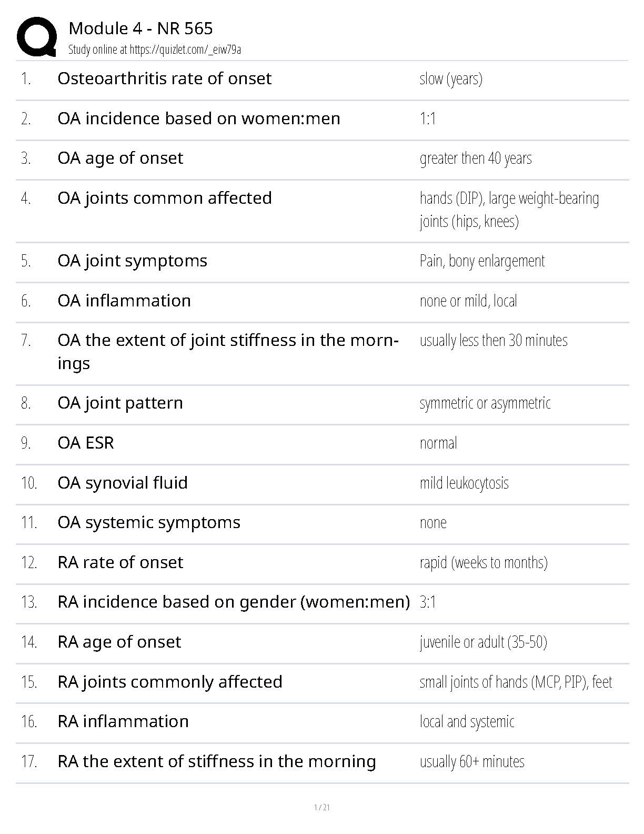Select the RA age of onset term

(x=119, y=642)
